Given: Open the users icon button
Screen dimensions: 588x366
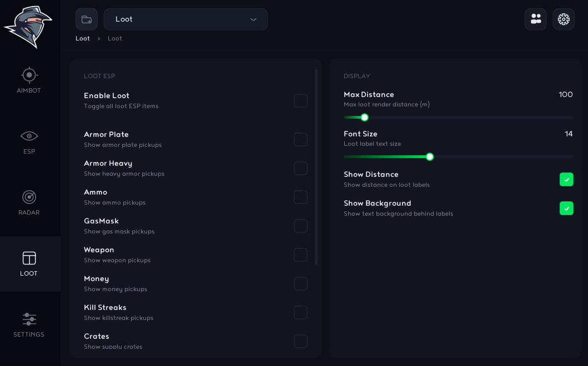Looking at the screenshot, I should 535,19.
